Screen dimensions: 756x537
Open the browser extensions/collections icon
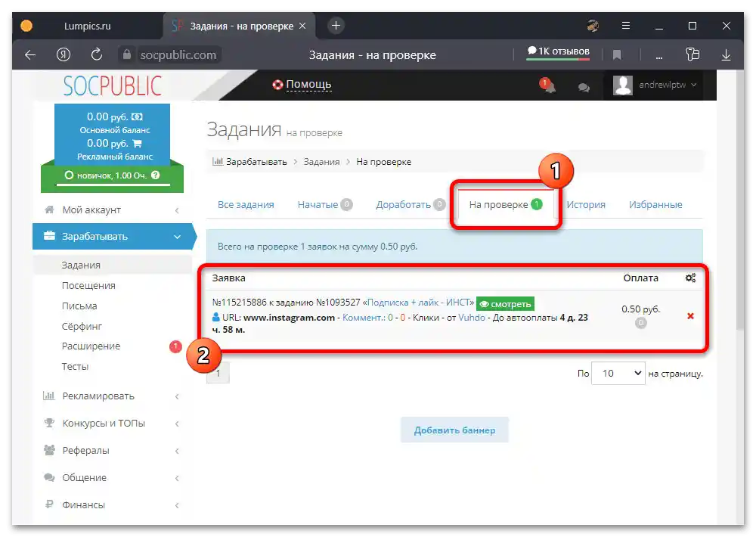click(692, 54)
